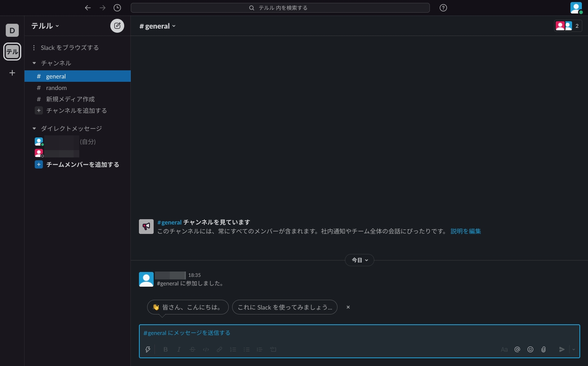Open user profile avatar in top right
Image resolution: width=588 pixels, height=366 pixels.
tap(576, 8)
